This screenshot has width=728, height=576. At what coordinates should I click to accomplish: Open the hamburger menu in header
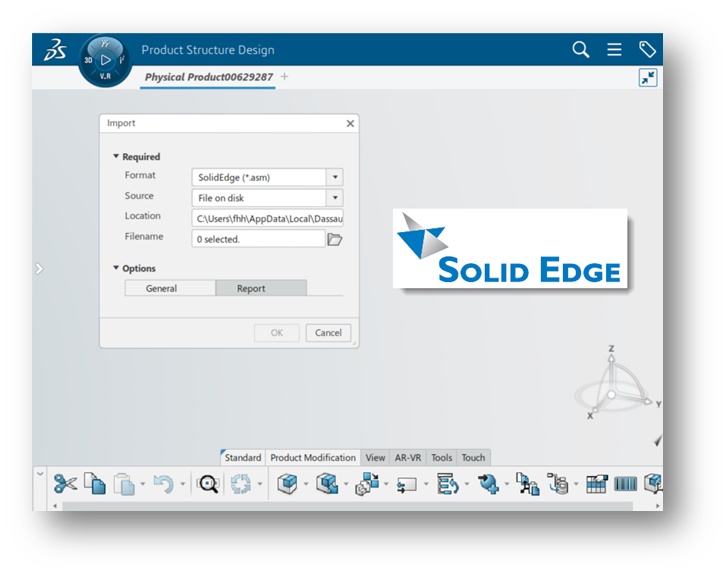614,49
